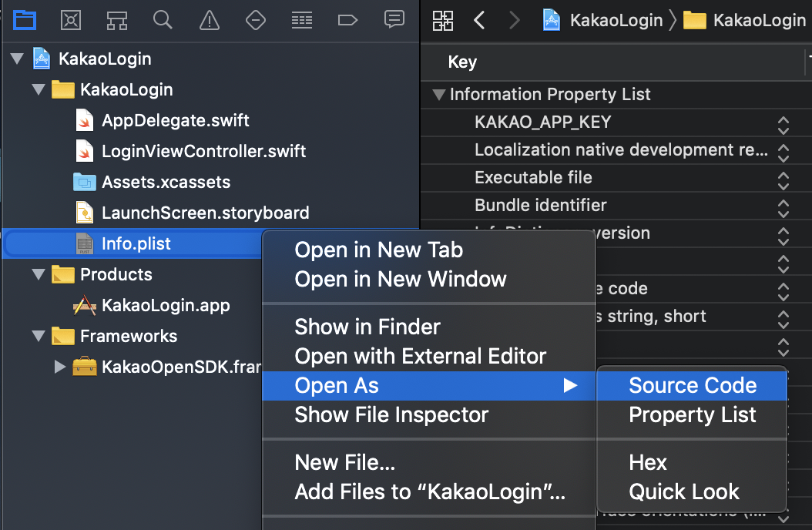This screenshot has width=812, height=530.
Task: Select LaunchScreen.storyboard file
Action: click(x=205, y=212)
